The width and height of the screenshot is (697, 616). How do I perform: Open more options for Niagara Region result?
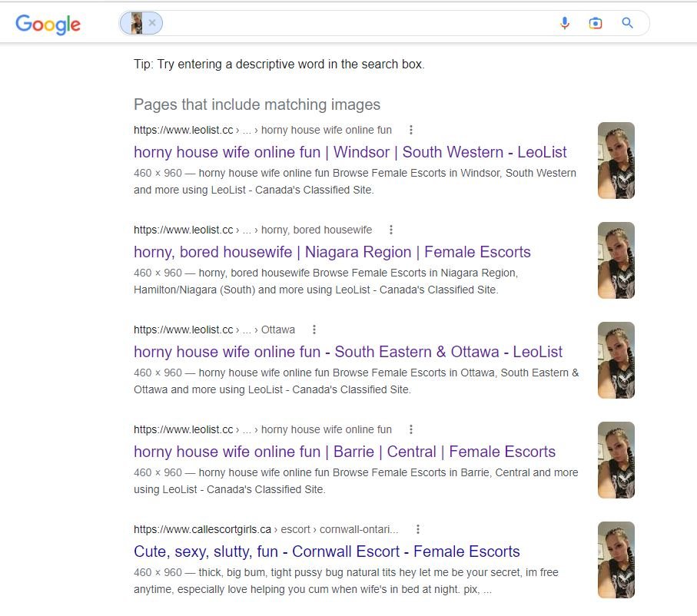[x=390, y=230]
